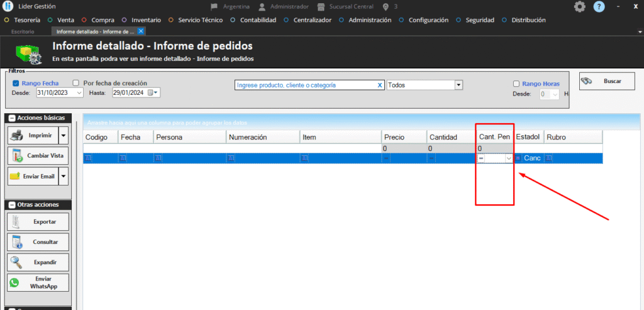This screenshot has height=310, width=644.
Task: Collapse the Acciones básicas panel
Action: coord(12,118)
